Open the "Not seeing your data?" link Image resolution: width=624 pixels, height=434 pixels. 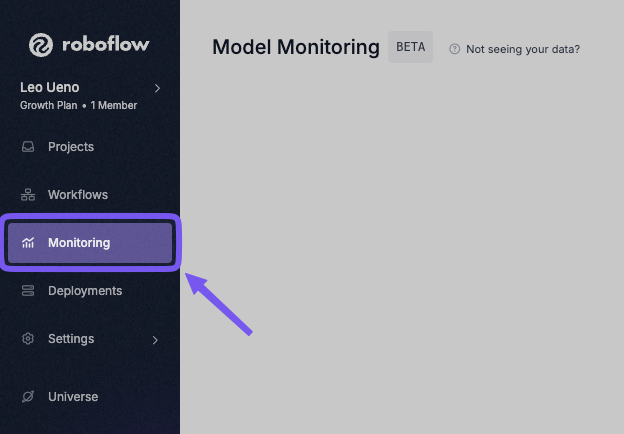coord(523,49)
